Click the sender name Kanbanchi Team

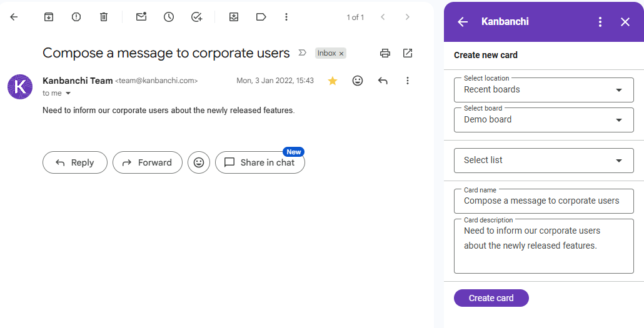pos(78,81)
